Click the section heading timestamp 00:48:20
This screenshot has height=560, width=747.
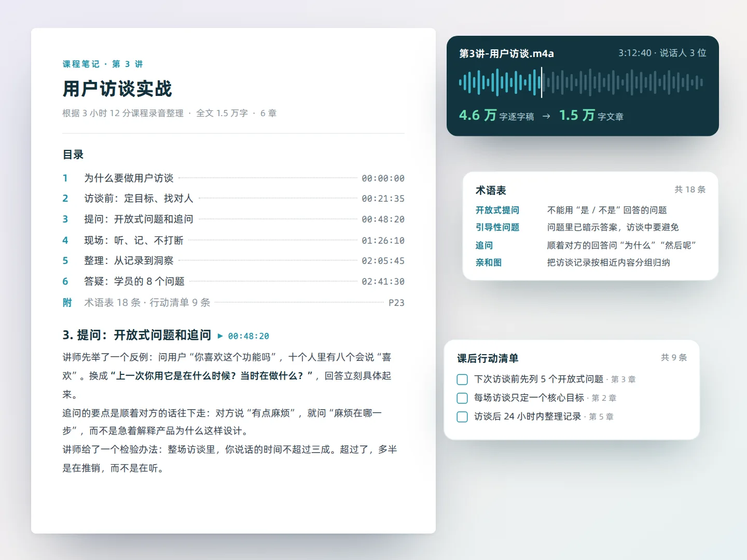(248, 336)
